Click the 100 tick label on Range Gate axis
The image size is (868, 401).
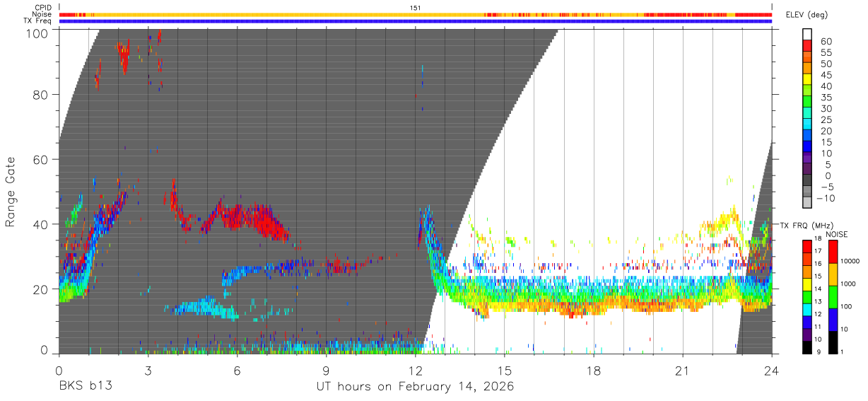39,33
